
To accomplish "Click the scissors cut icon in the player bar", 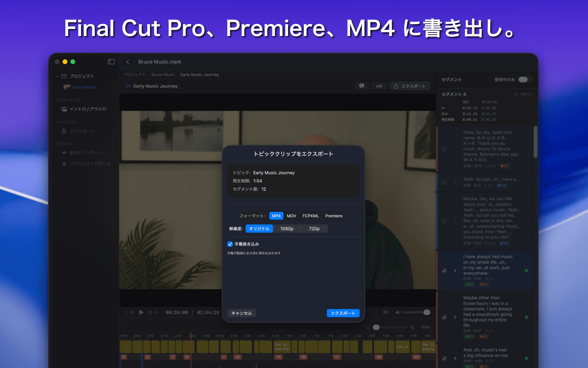I will (386, 312).
